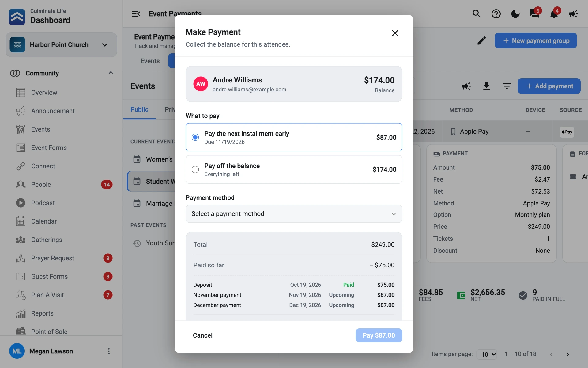Change items per page dropdown

487,354
